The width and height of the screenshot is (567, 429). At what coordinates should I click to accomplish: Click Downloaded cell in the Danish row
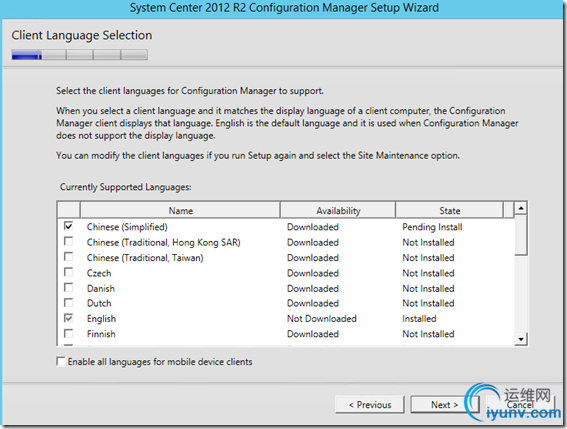(x=313, y=289)
